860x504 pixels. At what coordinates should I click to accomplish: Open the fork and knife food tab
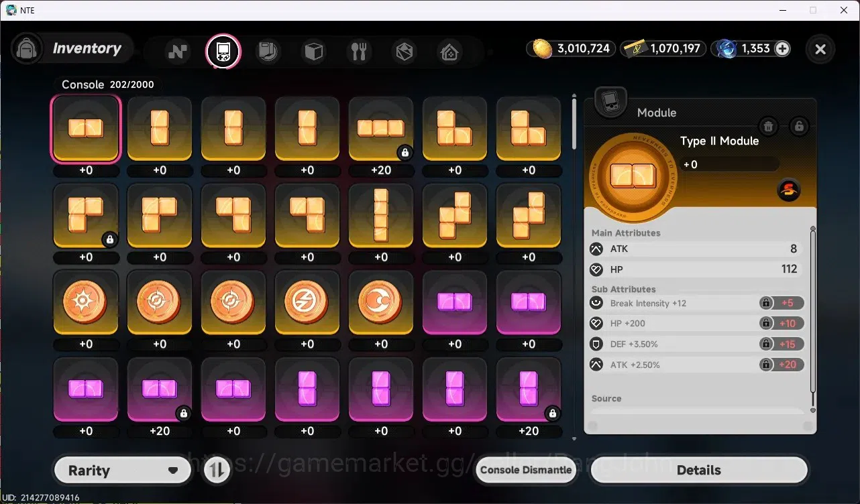point(359,51)
